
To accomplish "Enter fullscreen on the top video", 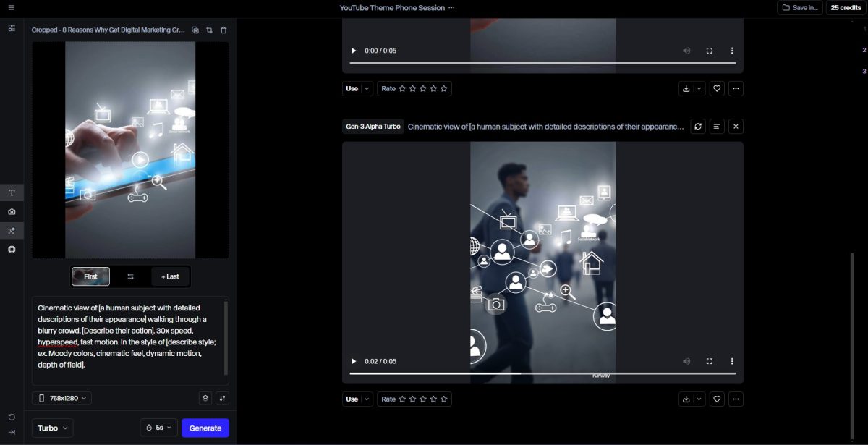I will (710, 51).
